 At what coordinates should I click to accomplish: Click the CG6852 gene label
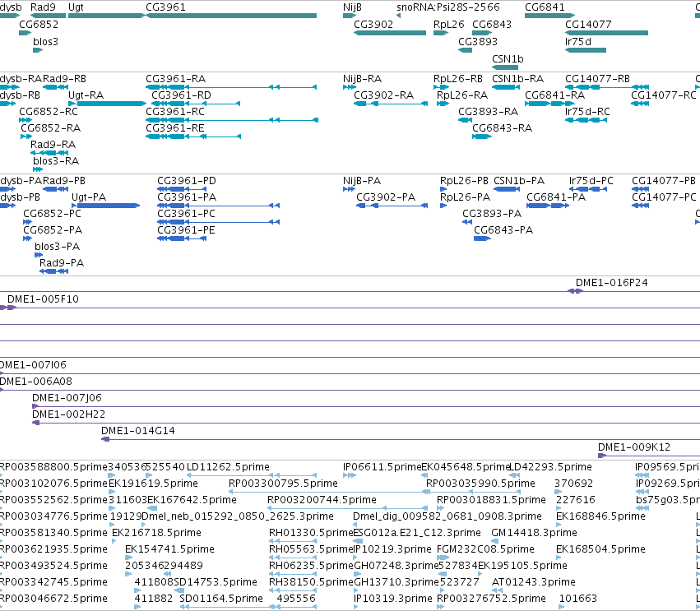[39, 24]
